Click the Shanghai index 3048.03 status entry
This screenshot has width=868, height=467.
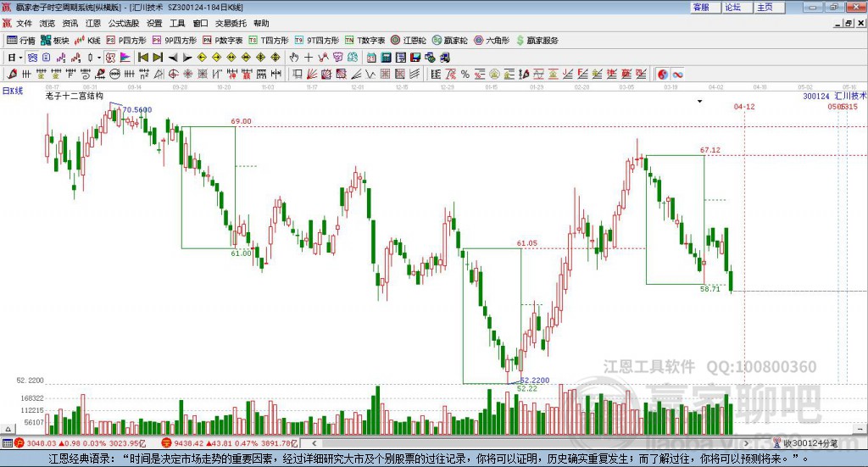click(81, 443)
